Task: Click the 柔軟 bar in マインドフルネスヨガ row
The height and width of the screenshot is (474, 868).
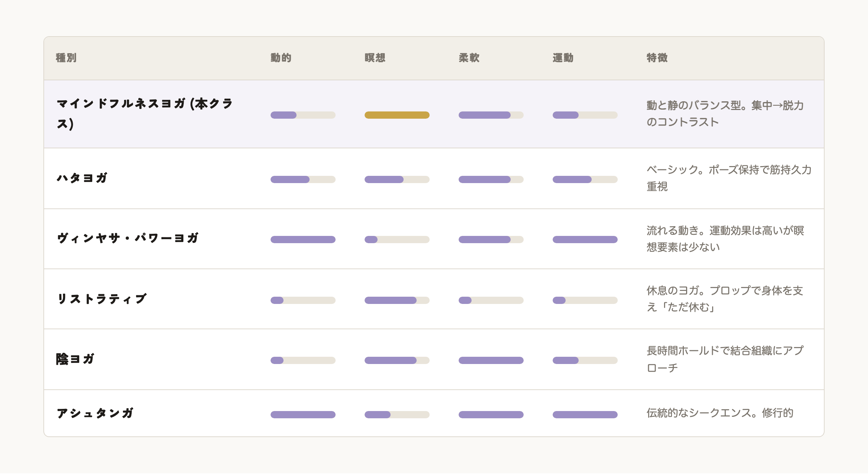Action: coord(491,115)
